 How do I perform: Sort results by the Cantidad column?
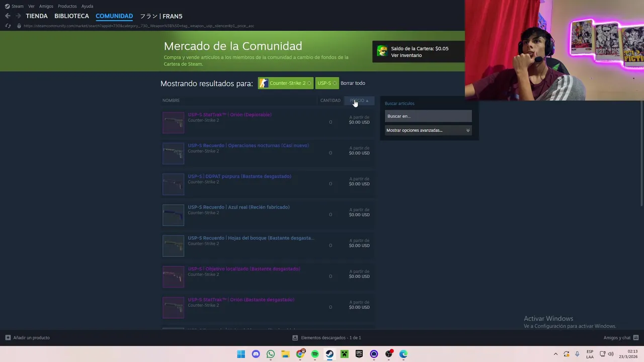331,101
